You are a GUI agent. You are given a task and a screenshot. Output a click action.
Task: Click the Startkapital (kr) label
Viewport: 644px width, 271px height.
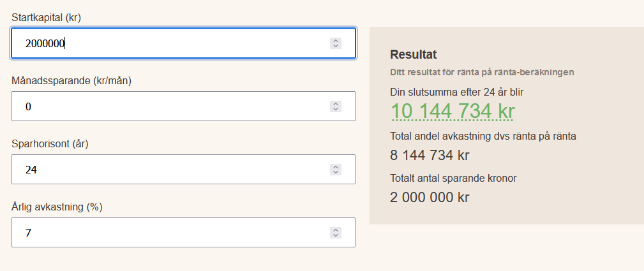tap(47, 17)
